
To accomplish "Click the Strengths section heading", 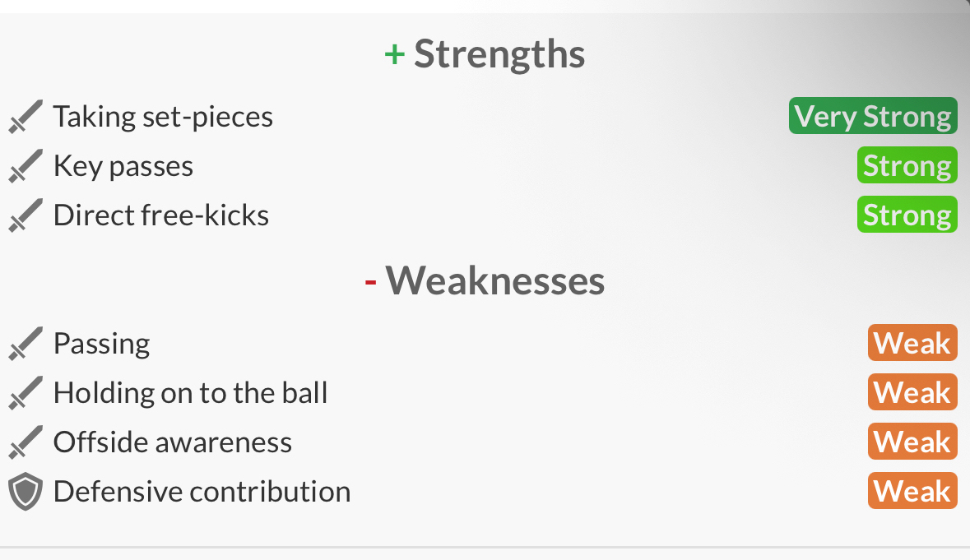I will click(499, 54).
